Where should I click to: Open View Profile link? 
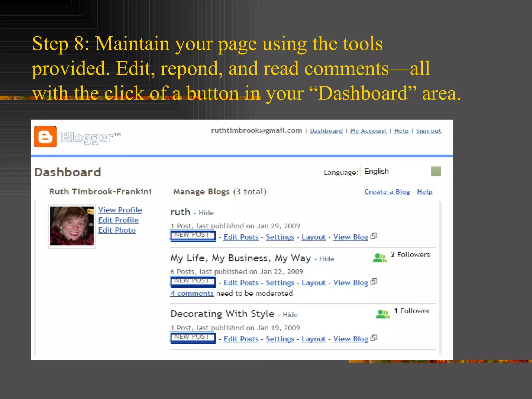120,210
